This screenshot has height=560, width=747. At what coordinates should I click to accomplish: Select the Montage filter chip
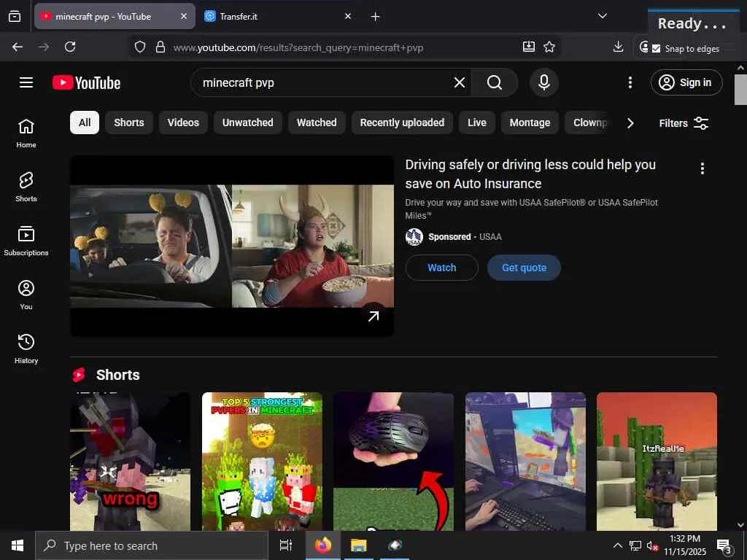click(x=530, y=122)
